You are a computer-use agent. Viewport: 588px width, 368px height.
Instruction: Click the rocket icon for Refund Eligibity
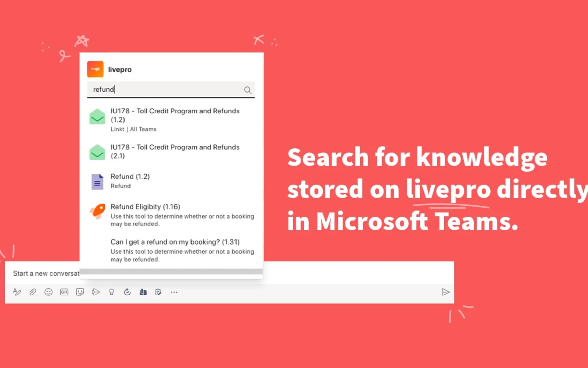[x=98, y=211]
